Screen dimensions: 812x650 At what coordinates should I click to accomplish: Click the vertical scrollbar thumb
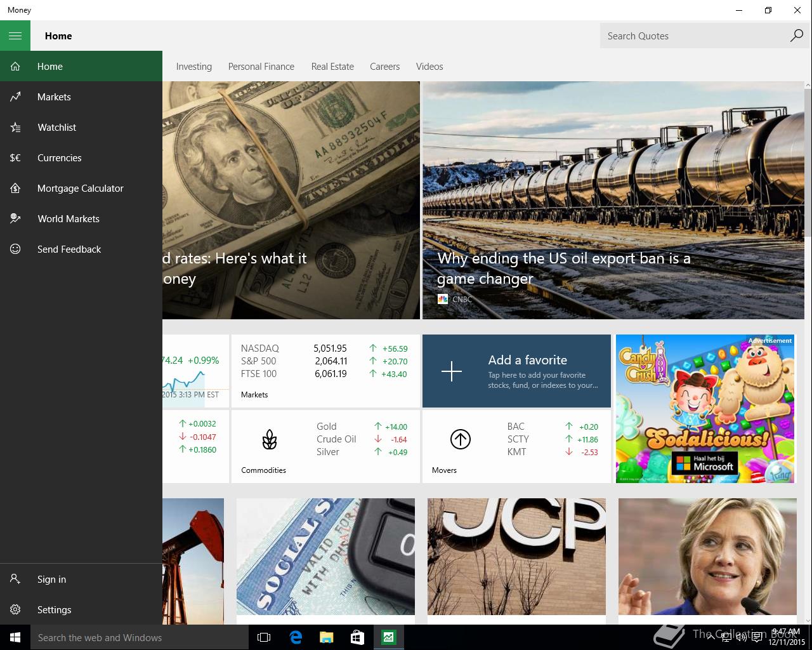coord(808,162)
